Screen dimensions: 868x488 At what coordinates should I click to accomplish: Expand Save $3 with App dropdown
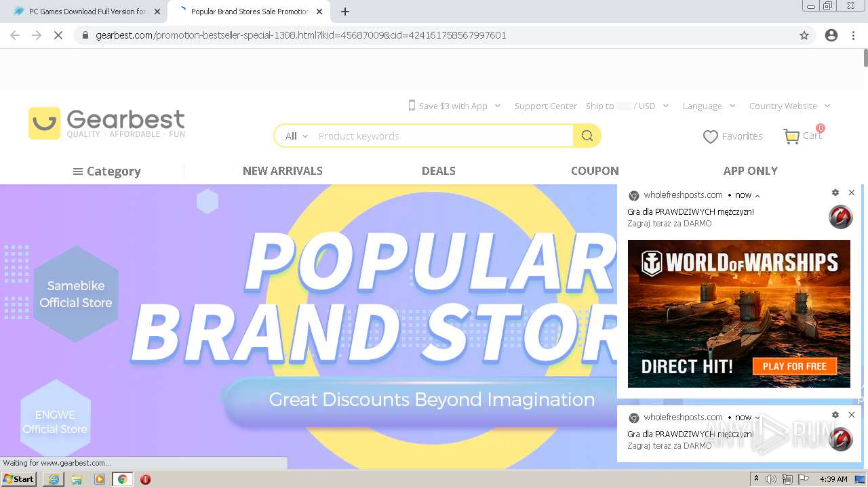click(x=498, y=106)
